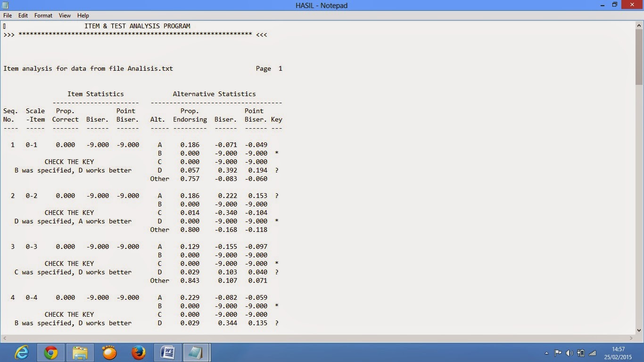Click the "Page 1" text
The width and height of the screenshot is (644, 362).
(269, 68)
